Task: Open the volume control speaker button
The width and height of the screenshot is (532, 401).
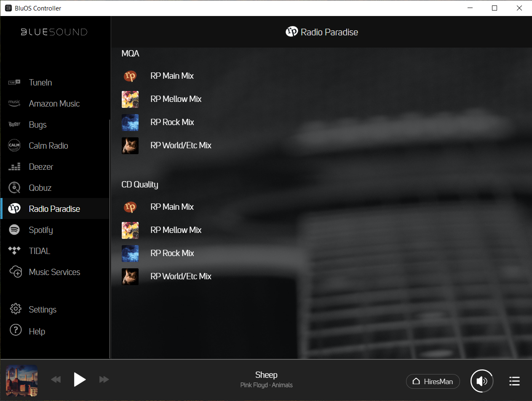Action: [482, 381]
